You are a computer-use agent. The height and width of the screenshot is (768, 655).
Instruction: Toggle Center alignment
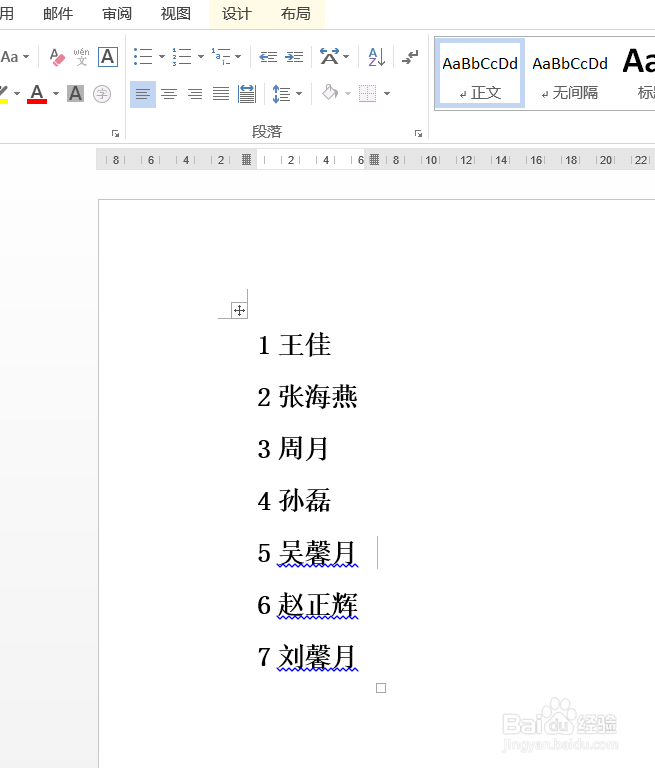[x=169, y=94]
